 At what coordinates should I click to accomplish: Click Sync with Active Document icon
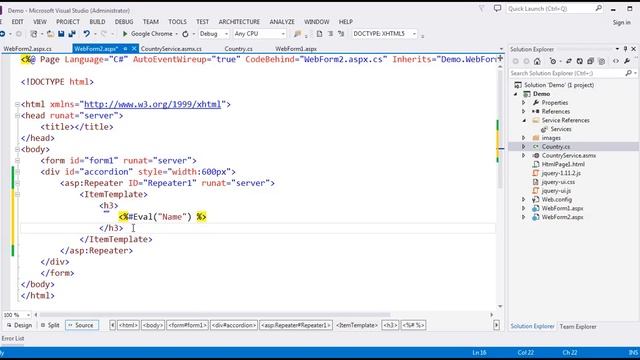[x=569, y=61]
